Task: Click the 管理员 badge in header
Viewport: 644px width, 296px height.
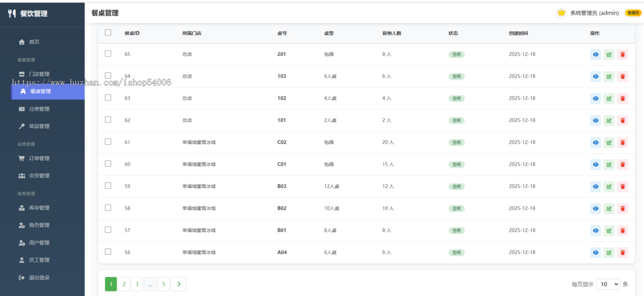Action: 633,13
